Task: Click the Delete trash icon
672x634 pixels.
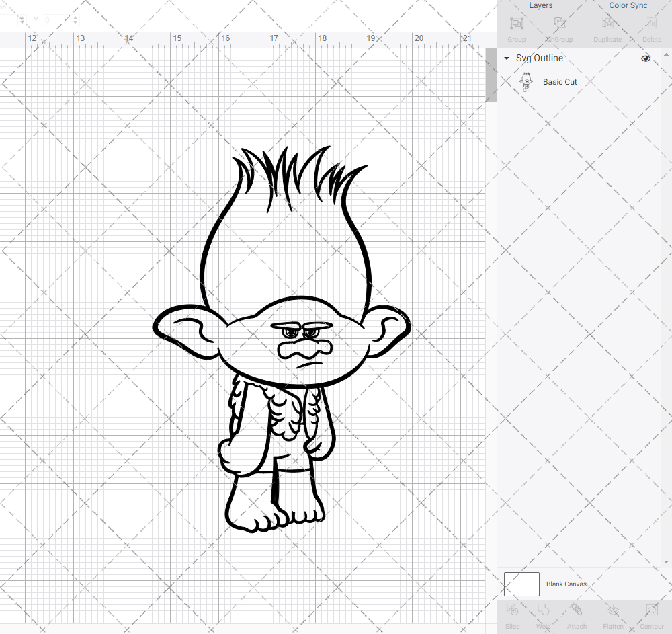Action: (x=651, y=23)
